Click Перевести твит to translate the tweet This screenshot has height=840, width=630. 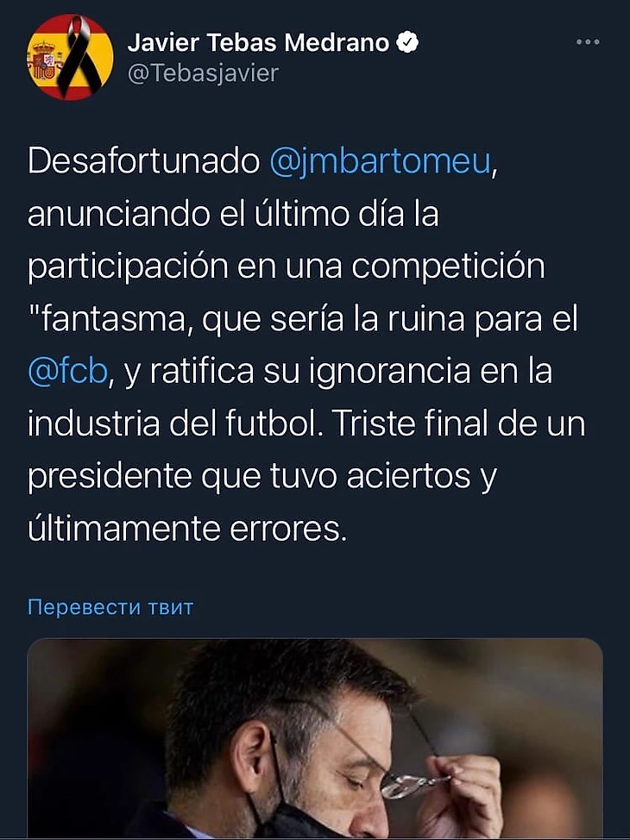(x=110, y=607)
